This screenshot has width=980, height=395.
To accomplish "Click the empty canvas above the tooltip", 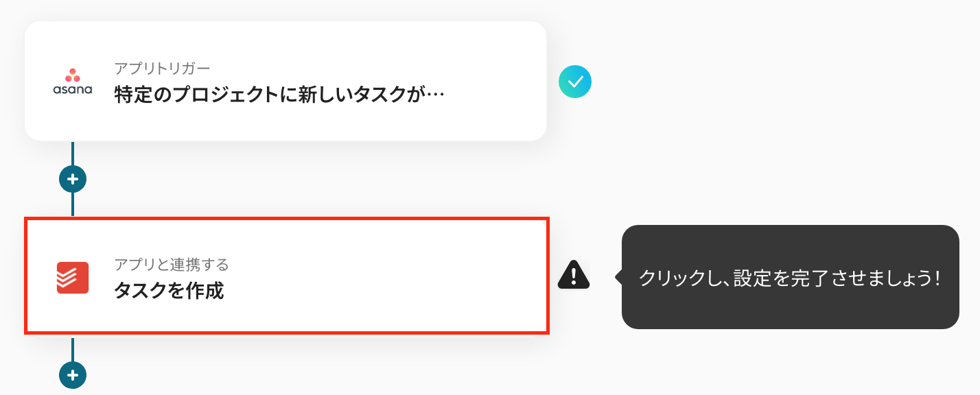I will tap(789, 137).
